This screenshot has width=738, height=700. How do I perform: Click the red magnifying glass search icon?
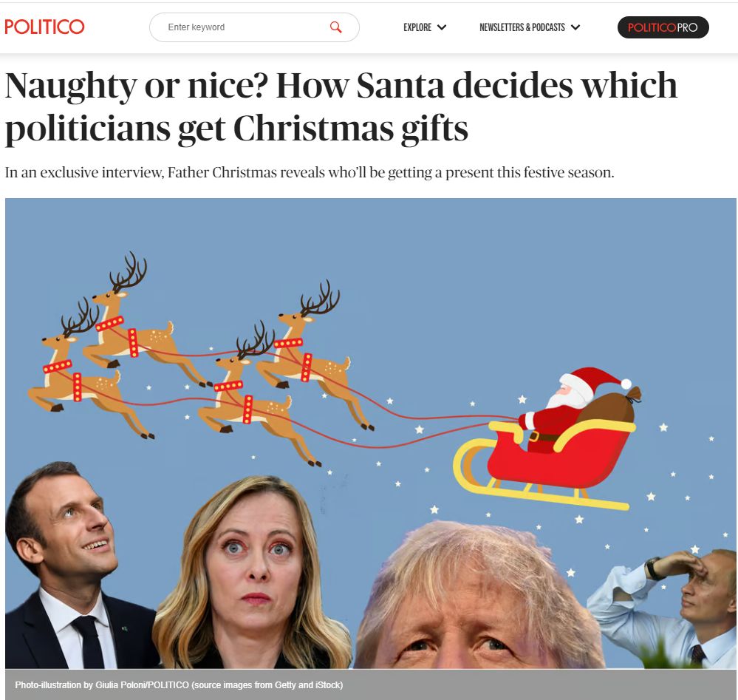pyautogui.click(x=335, y=27)
